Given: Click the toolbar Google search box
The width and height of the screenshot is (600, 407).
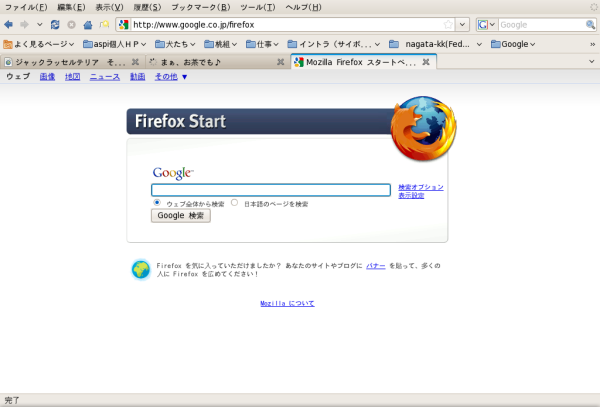Looking at the screenshot, I should pos(541,25).
